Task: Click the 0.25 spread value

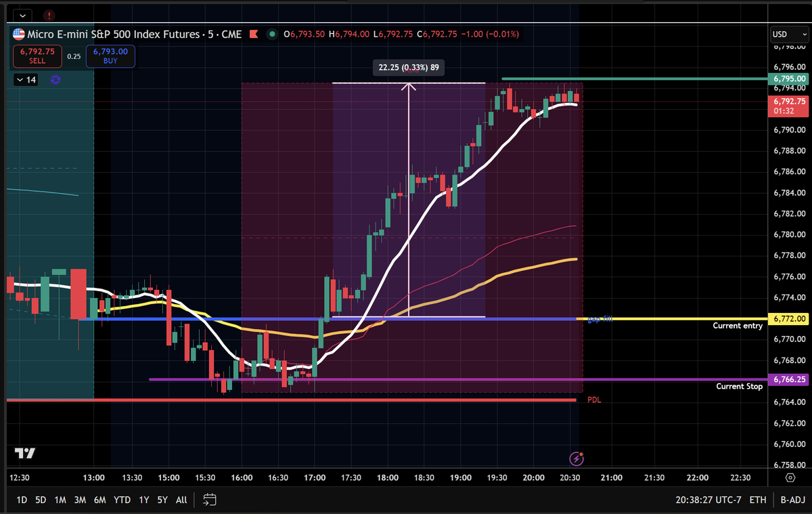Action: pyautogui.click(x=74, y=56)
